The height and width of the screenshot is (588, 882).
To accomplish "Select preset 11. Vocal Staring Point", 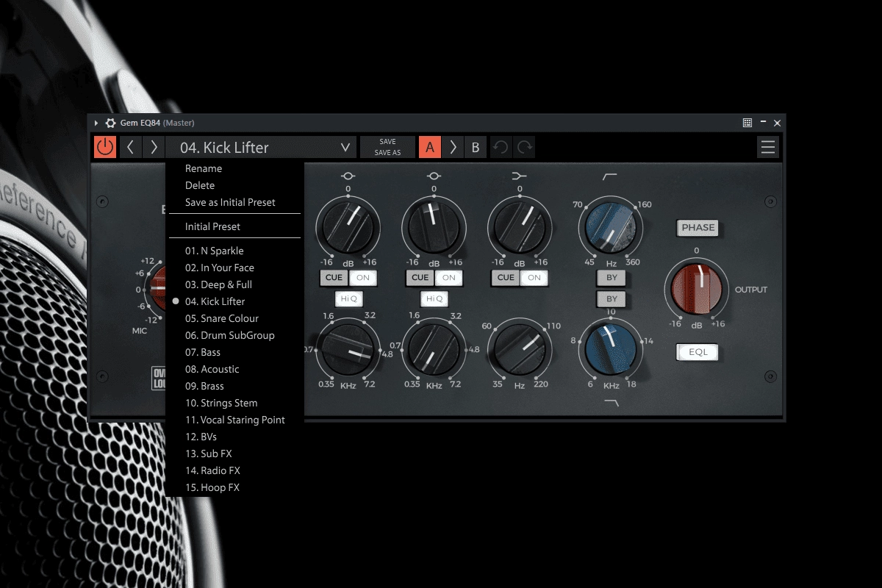I will pyautogui.click(x=234, y=420).
